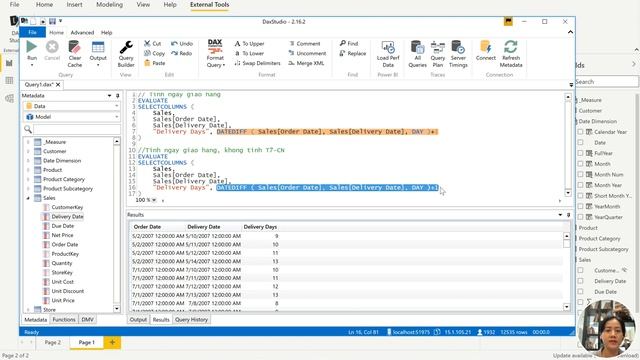Switch to Page 2 in Power BI
Viewport: 640px width, 360px height.
(53, 342)
